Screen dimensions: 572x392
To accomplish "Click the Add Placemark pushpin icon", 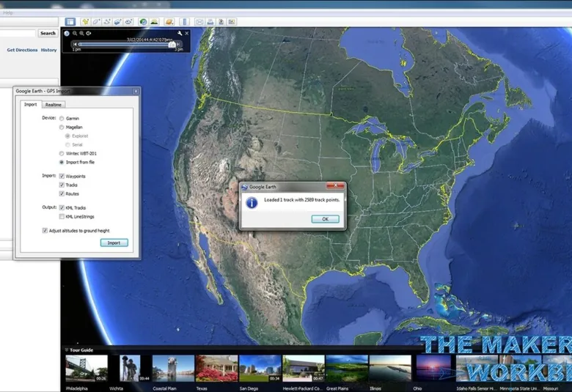I will tap(85, 22).
